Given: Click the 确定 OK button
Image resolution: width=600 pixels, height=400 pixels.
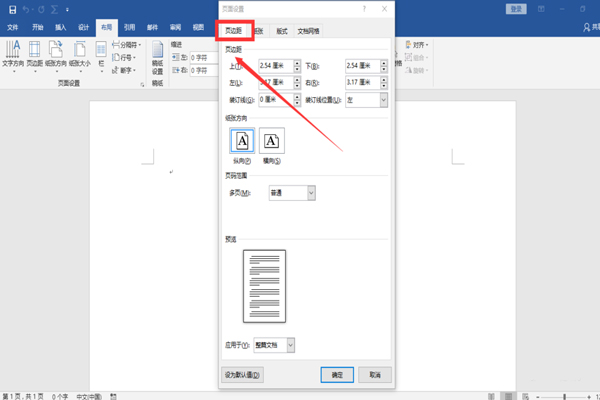Looking at the screenshot, I should pyautogui.click(x=337, y=374).
